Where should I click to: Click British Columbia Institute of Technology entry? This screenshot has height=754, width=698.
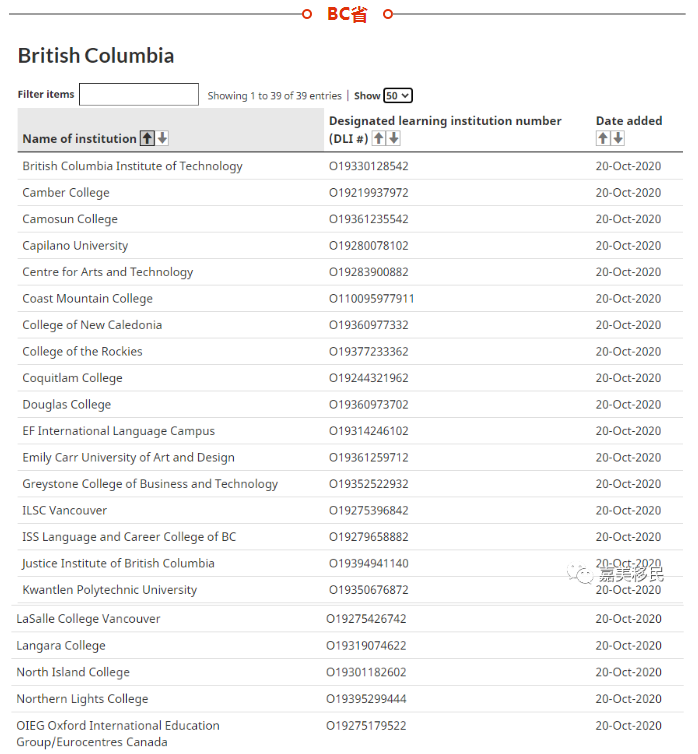pos(132,166)
